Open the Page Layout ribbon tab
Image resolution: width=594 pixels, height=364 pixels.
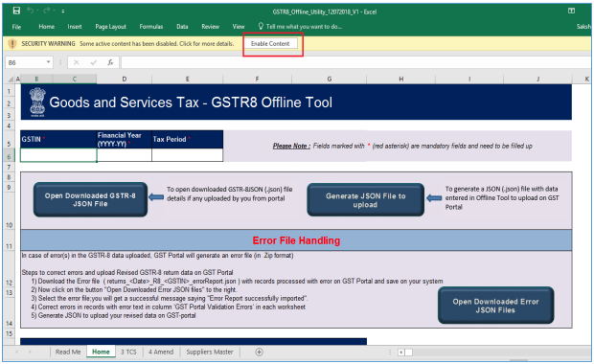click(110, 27)
